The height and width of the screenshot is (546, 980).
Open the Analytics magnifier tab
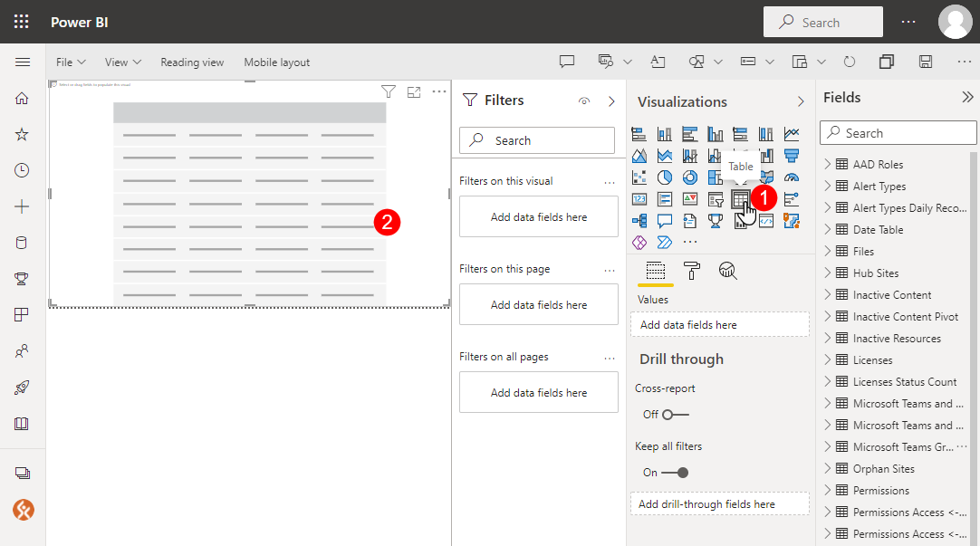click(727, 271)
